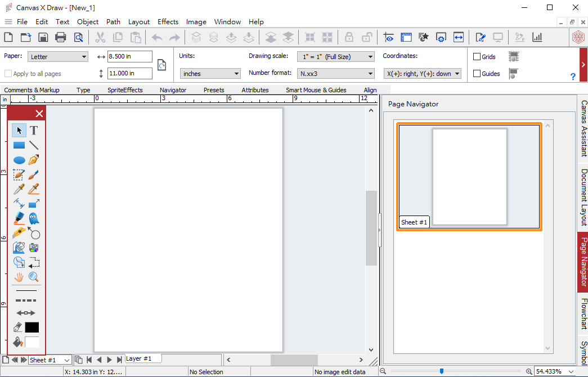Expand the Drawing scale dropdown
The image size is (588, 377).
(335, 57)
